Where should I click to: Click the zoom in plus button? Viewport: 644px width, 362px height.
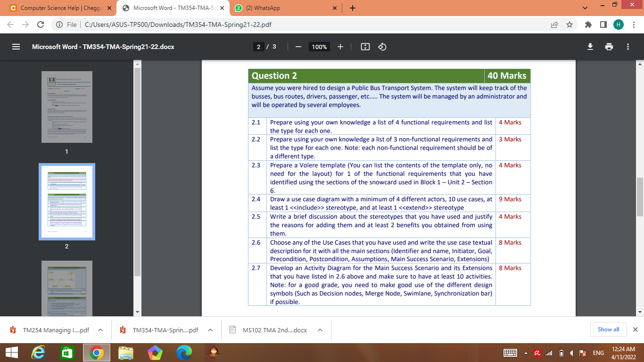click(x=340, y=47)
